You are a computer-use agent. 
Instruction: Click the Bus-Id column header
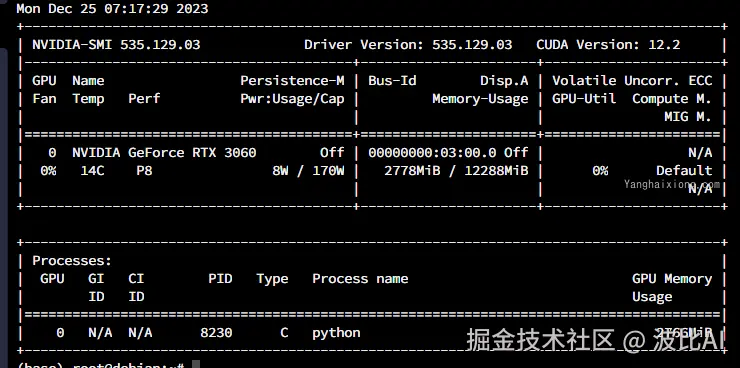coord(392,81)
